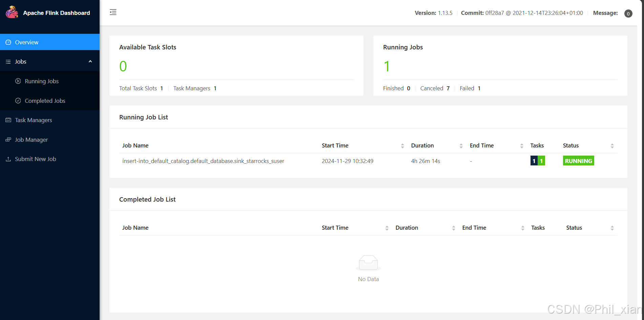The height and width of the screenshot is (320, 644).
Task: Click the Completed Jobs check-circle icon
Action: pyautogui.click(x=18, y=101)
